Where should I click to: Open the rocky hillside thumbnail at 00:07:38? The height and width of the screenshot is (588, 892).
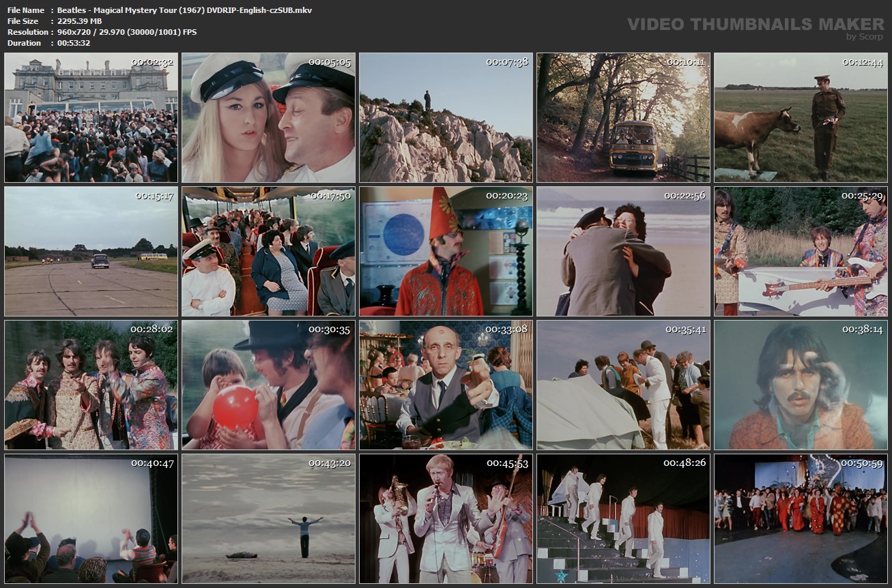click(x=446, y=118)
